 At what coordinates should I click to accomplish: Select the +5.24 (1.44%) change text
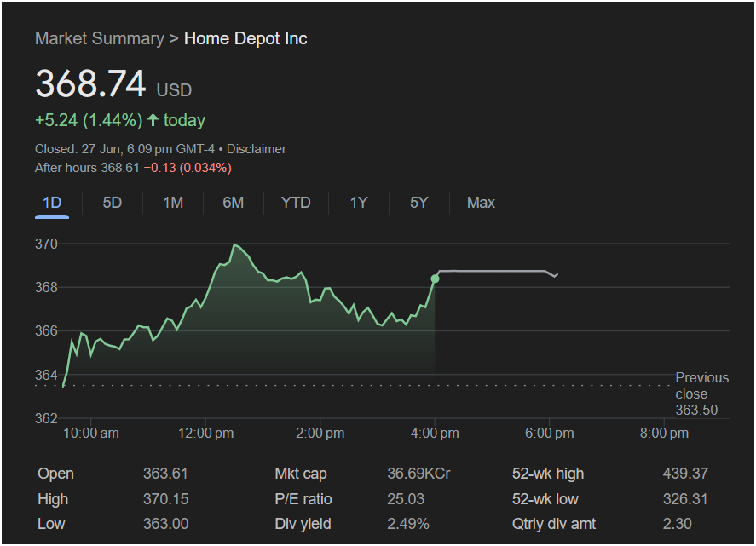point(89,120)
